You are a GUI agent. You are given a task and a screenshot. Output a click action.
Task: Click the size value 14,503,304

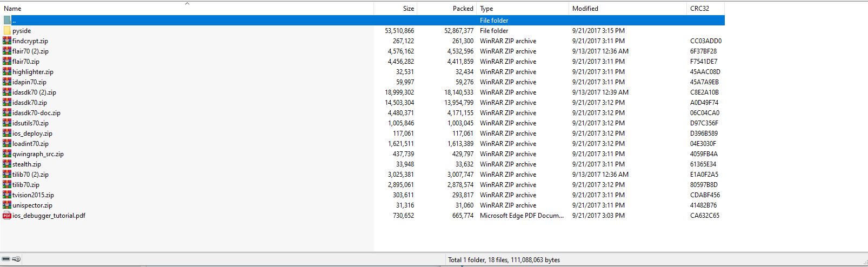point(399,103)
